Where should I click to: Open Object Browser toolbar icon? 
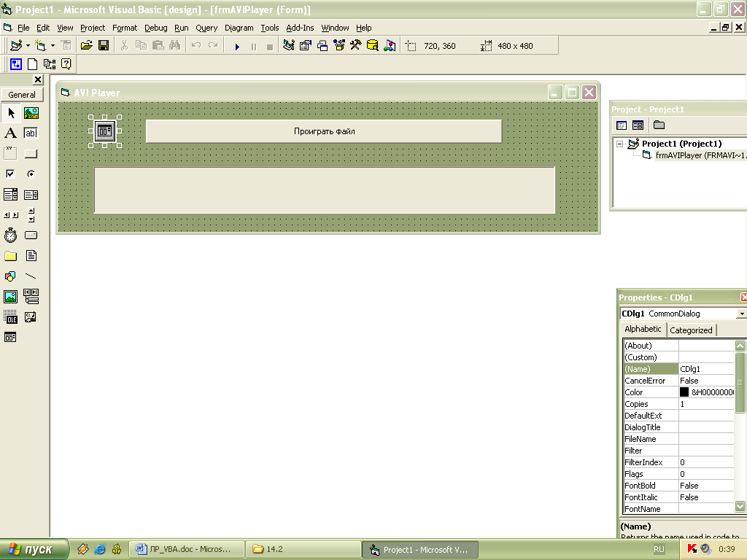pos(339,46)
